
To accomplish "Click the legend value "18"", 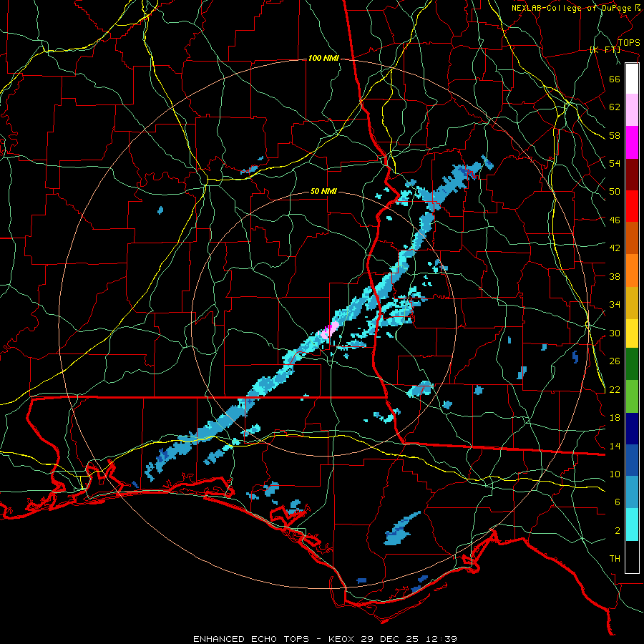I will coord(615,418).
